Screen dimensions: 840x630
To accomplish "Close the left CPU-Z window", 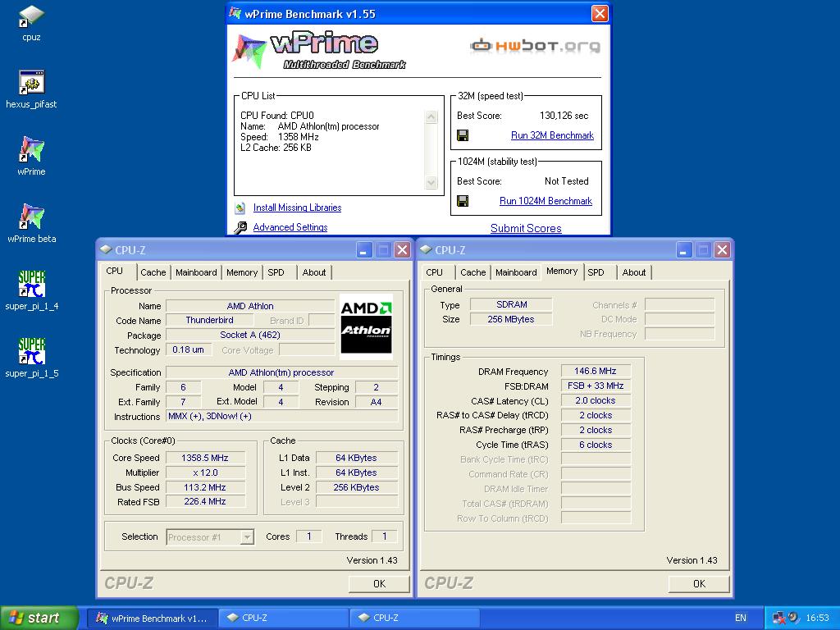I will 402,249.
